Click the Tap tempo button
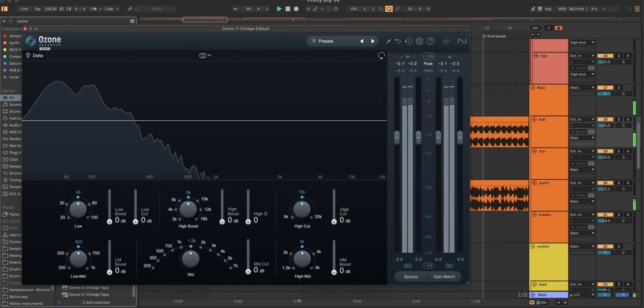This screenshot has width=644, height=308. 37,9
